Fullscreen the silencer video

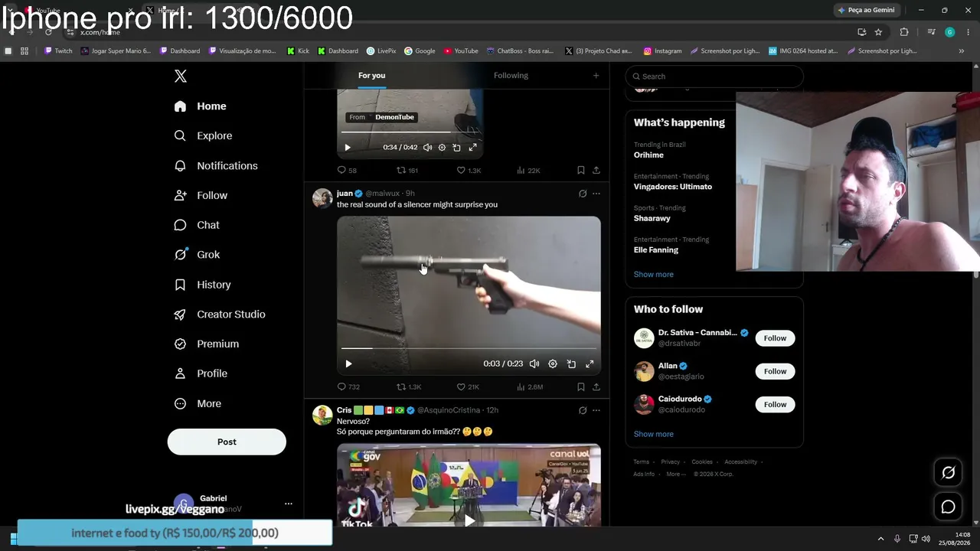tap(590, 364)
